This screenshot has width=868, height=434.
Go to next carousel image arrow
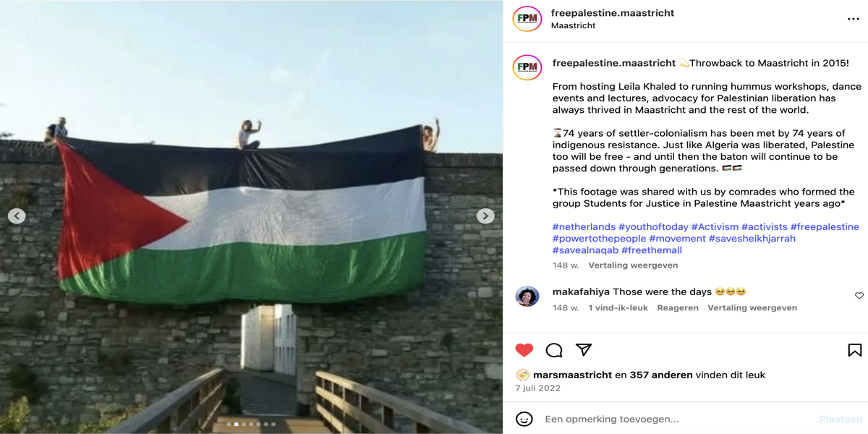pyautogui.click(x=486, y=216)
